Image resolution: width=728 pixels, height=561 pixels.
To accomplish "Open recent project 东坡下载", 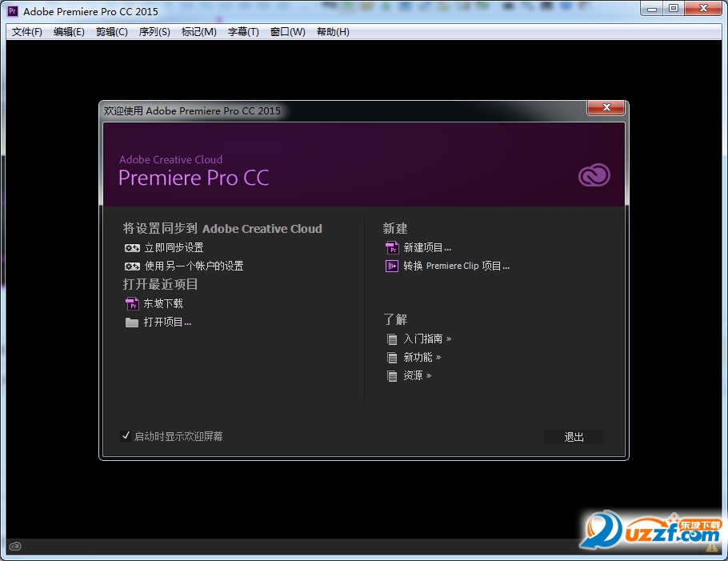I will (x=163, y=304).
